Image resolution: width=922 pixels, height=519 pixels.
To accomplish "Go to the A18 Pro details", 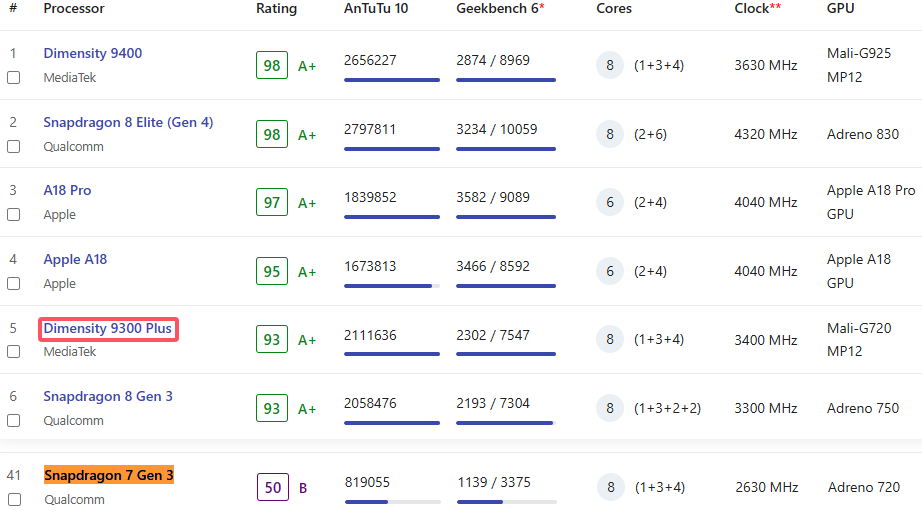I will tap(67, 191).
